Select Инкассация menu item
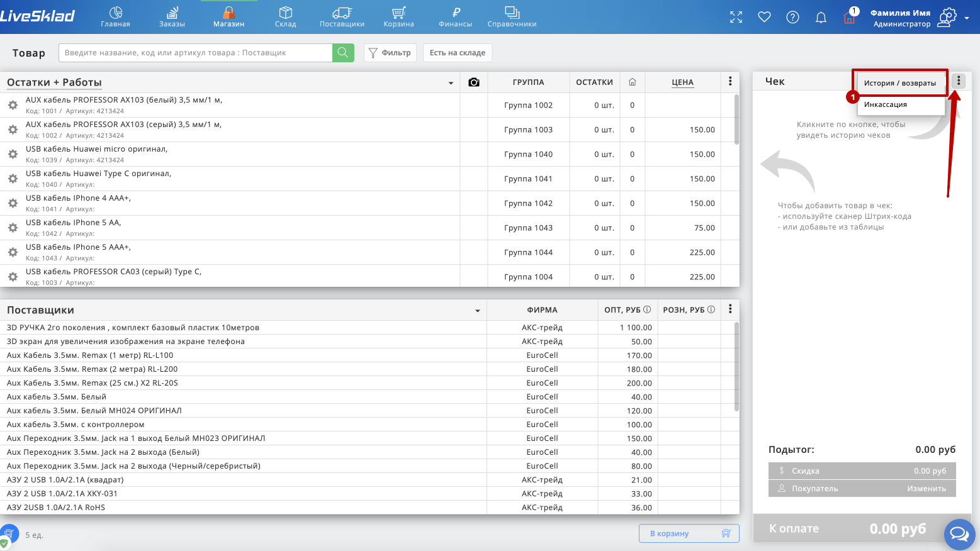Viewport: 980px width, 551px height. coord(901,104)
